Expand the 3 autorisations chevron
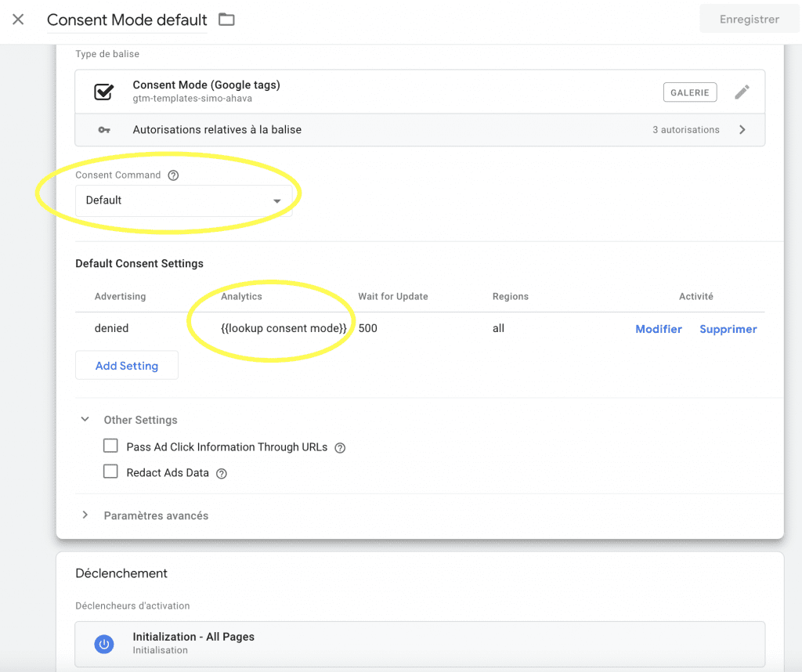The image size is (802, 672). coord(742,130)
